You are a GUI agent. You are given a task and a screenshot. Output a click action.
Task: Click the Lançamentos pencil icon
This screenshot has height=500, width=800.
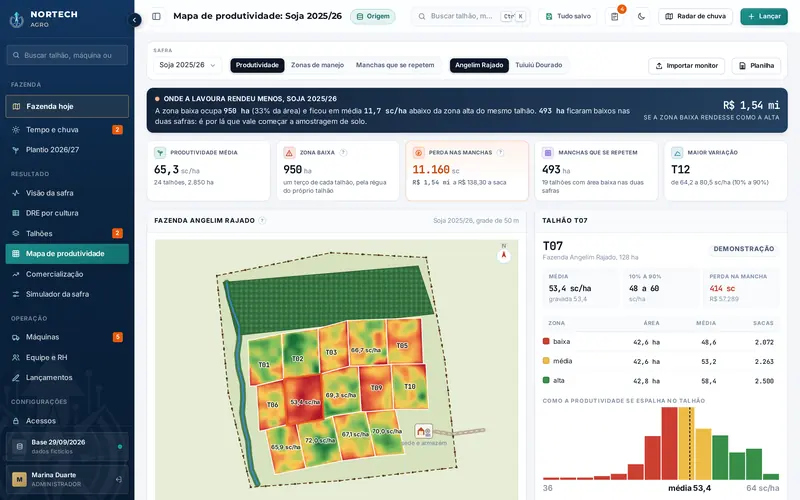pyautogui.click(x=16, y=378)
